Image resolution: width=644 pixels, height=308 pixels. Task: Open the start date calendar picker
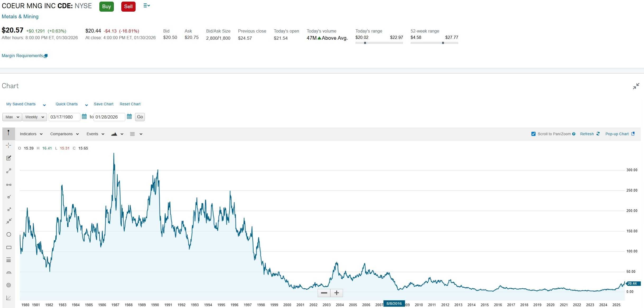pyautogui.click(x=84, y=116)
